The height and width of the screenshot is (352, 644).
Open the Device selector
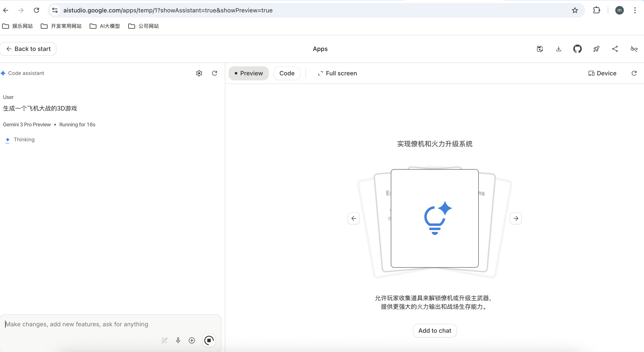pyautogui.click(x=602, y=73)
